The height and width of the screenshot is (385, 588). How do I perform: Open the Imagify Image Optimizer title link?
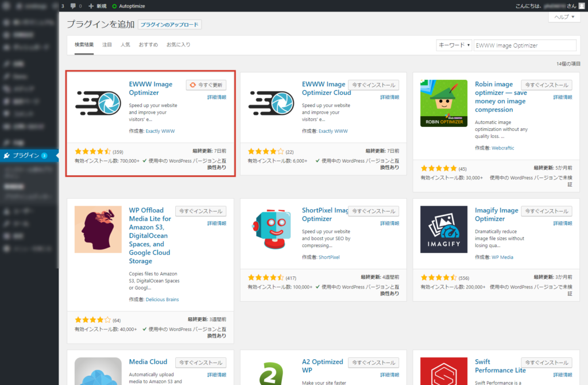click(x=497, y=215)
